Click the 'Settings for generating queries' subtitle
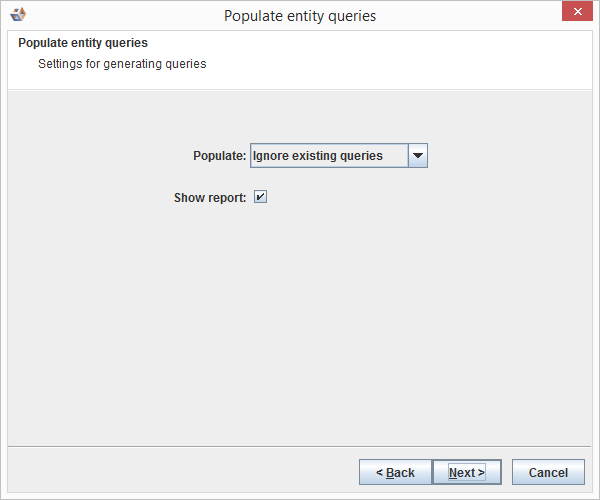The height and width of the screenshot is (500, 600). click(x=122, y=64)
